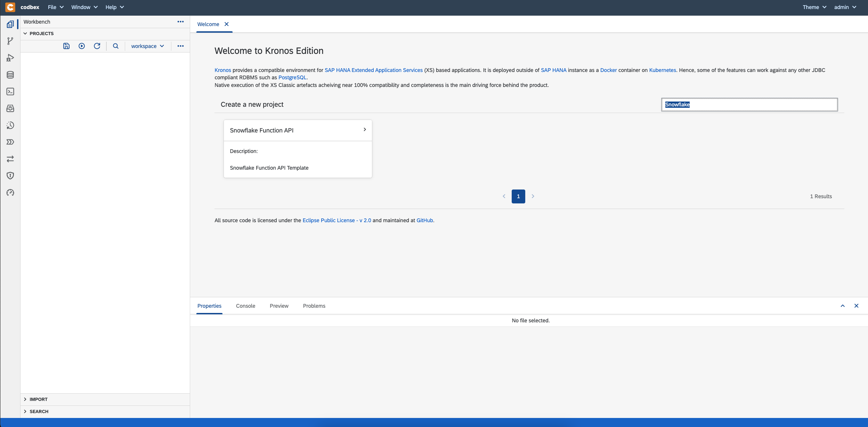Select page 1 pagination button

[x=518, y=196]
